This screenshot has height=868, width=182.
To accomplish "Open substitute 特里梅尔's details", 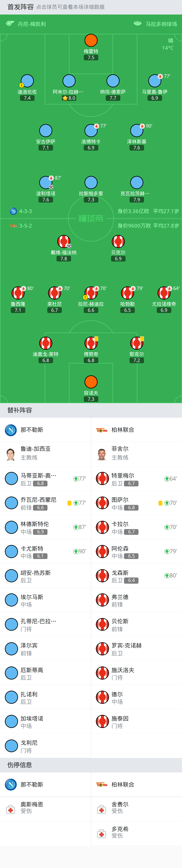I will tap(136, 478).
